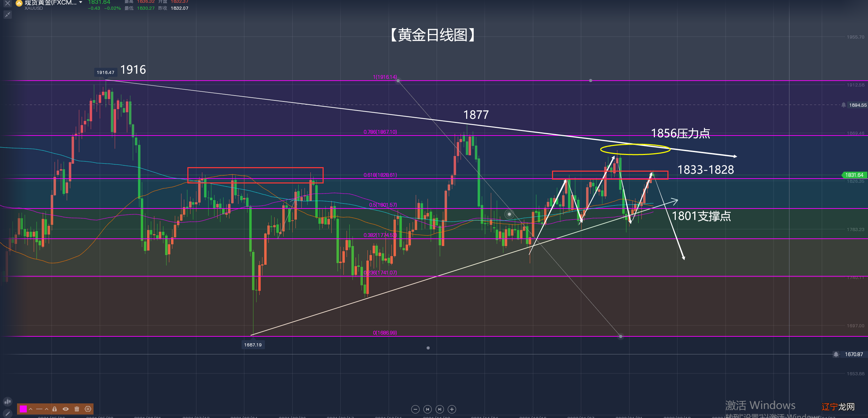
Task: Click the collapse fullscreen arrows icon
Action: [7, 15]
